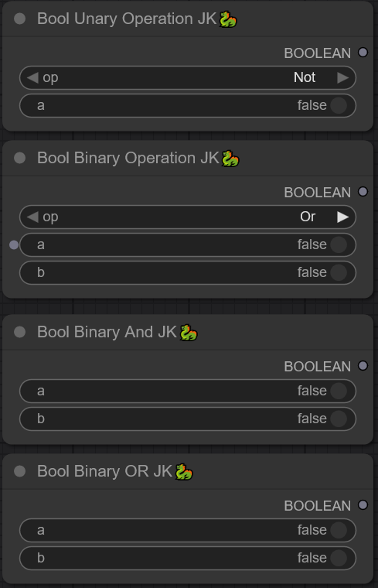Viewport: 378px width, 588px height.
Task: Click input socket beside 'a' in Binary Operation
Action: click(x=14, y=245)
